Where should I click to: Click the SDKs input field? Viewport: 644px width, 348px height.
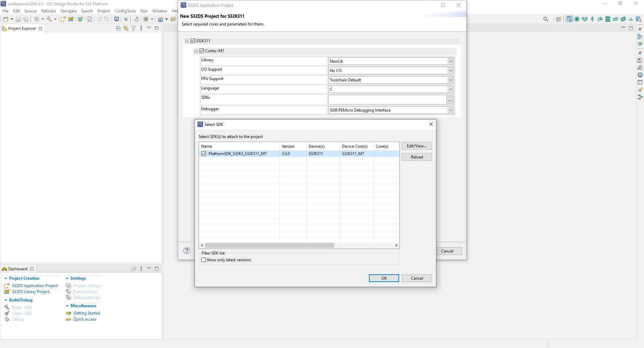pyautogui.click(x=386, y=99)
